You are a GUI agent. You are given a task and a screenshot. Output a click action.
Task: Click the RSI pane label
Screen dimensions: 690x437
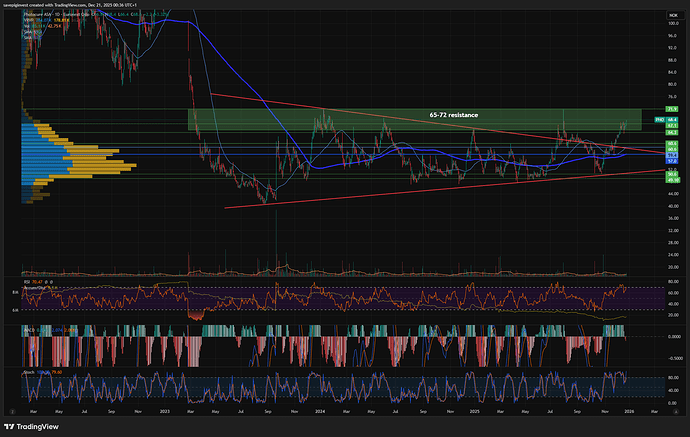[25, 283]
